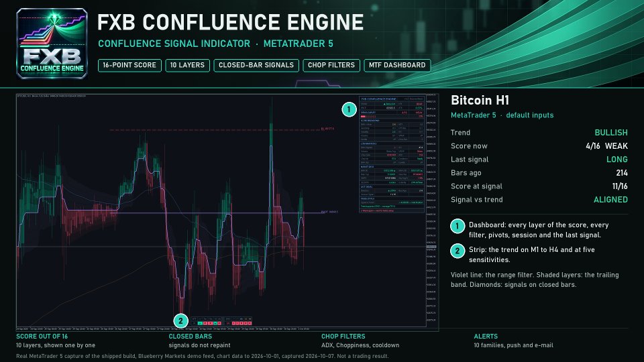Click the MTF strip at chart bottom
The height and width of the screenshot is (362, 644).
tap(222, 321)
